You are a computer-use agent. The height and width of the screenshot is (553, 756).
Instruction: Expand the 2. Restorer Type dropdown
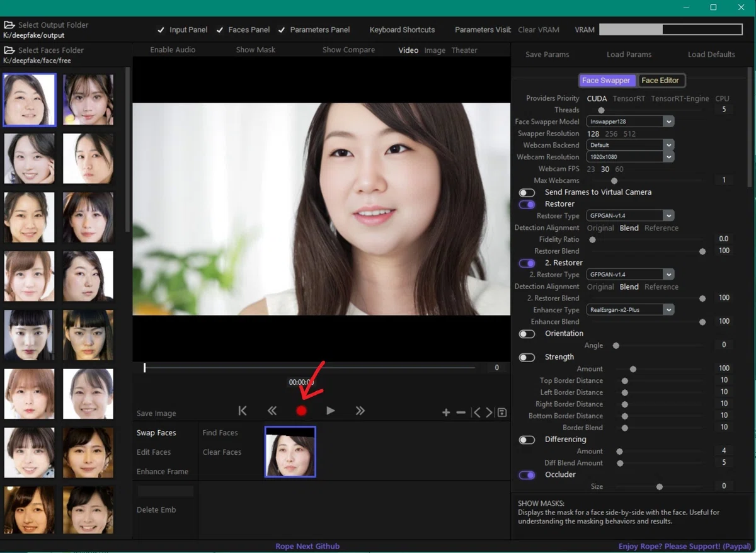(630, 275)
